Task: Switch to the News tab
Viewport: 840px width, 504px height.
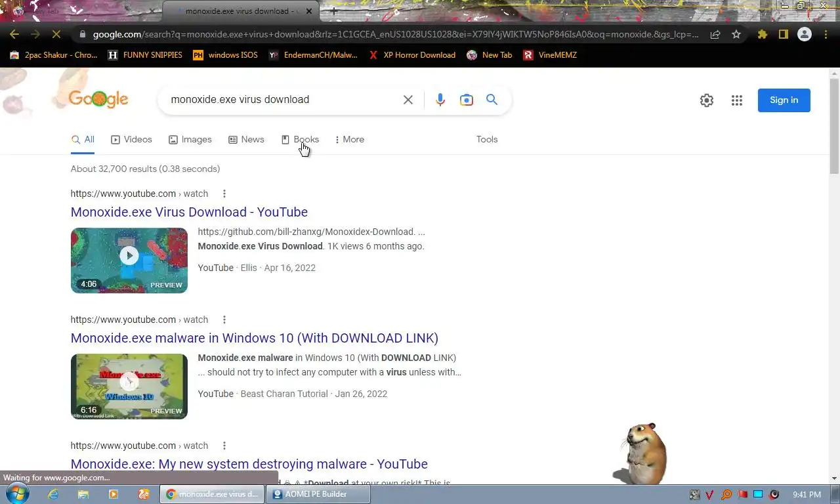Action: (x=246, y=139)
